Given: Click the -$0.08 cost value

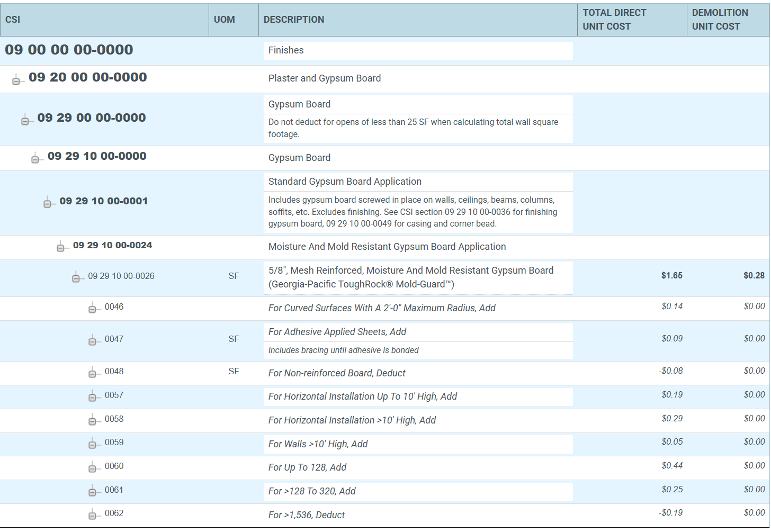Looking at the screenshot, I should pyautogui.click(x=670, y=371).
